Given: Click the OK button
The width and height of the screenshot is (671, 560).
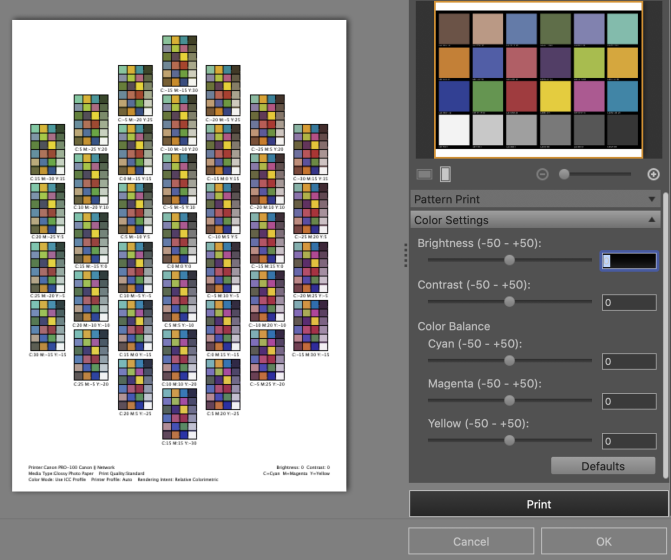Looking at the screenshot, I should [604, 542].
